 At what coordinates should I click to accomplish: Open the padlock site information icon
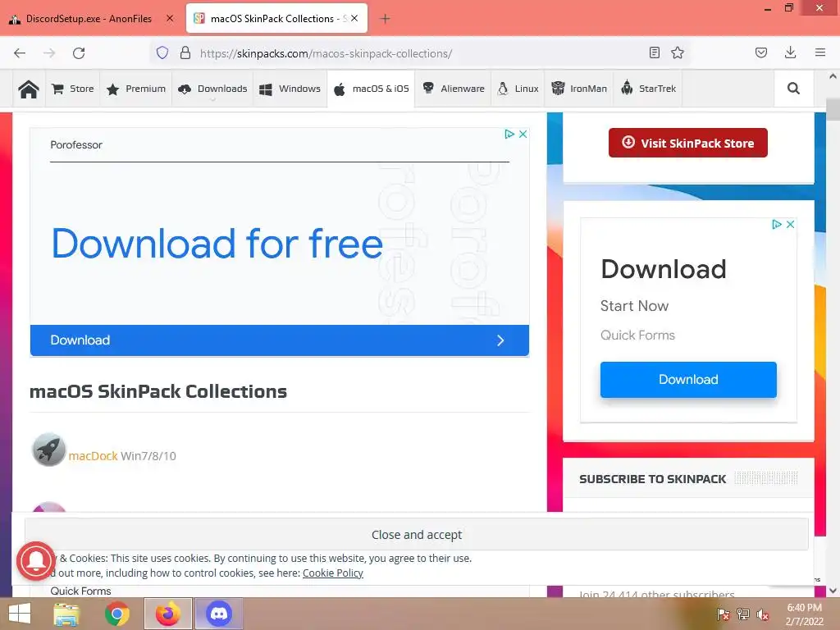pos(185,53)
